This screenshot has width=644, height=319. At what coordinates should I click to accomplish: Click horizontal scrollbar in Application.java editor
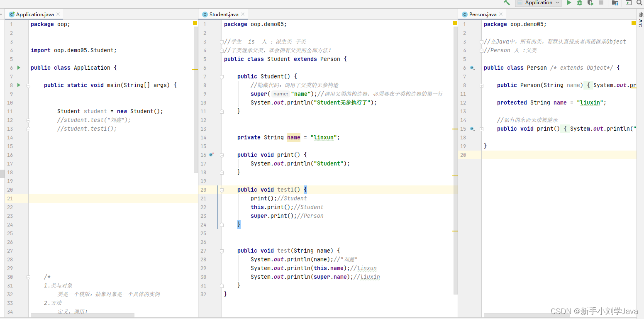[82, 315]
